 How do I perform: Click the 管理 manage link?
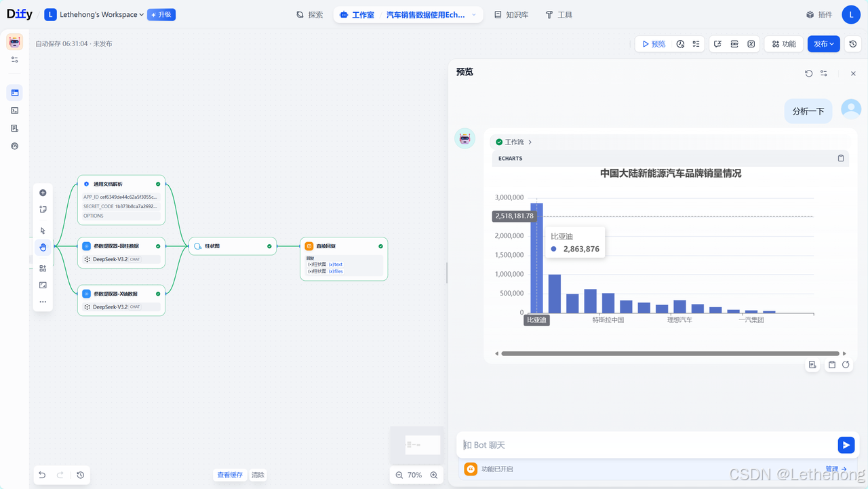click(x=836, y=469)
